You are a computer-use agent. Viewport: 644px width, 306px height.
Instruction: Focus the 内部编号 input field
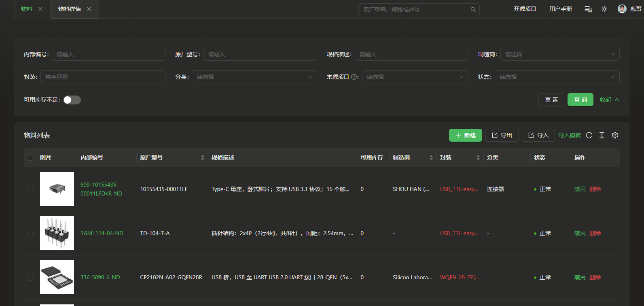click(108, 54)
